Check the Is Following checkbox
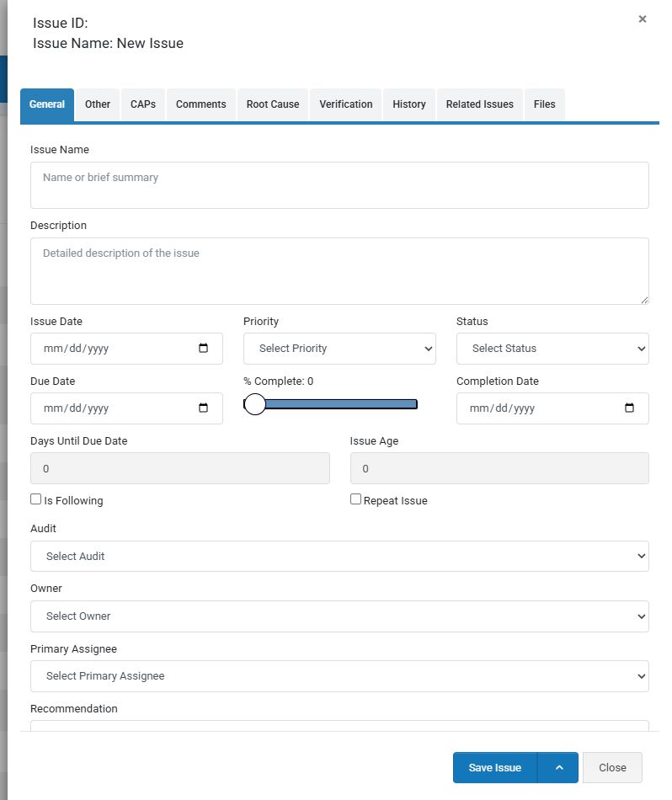Viewport: 672px width, 800px height. (35, 499)
